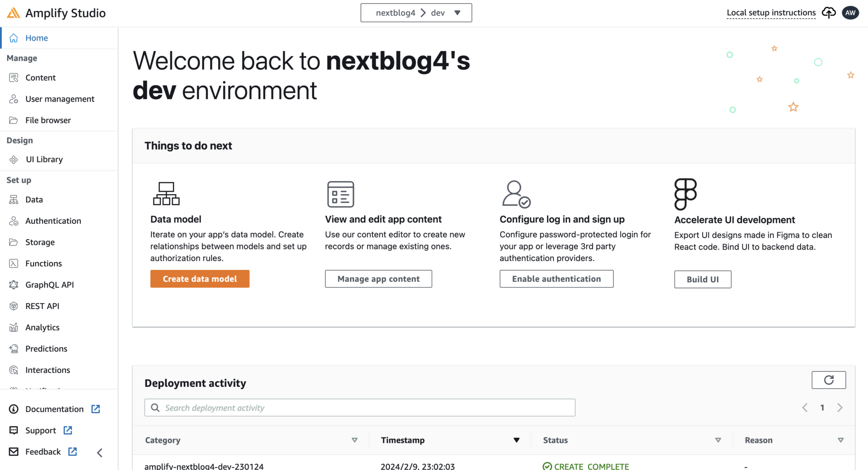Click the refresh deployment activity icon
868x470 pixels.
829,380
